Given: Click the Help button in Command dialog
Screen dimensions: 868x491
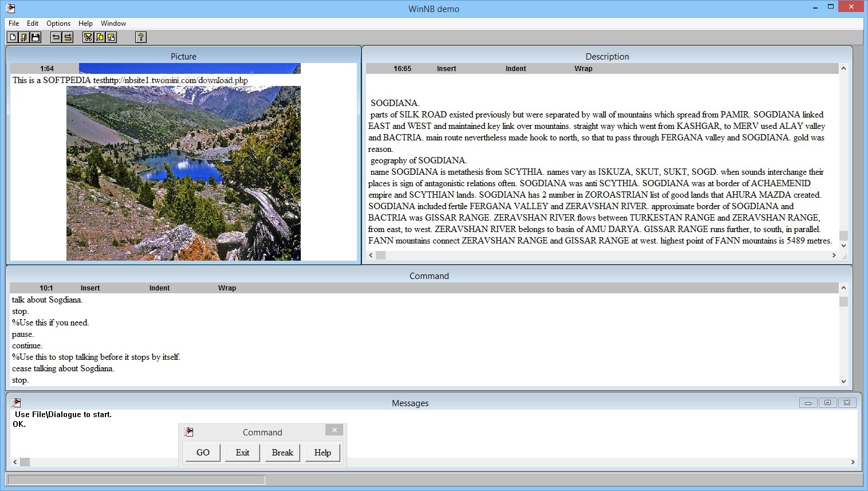Looking at the screenshot, I should [323, 453].
